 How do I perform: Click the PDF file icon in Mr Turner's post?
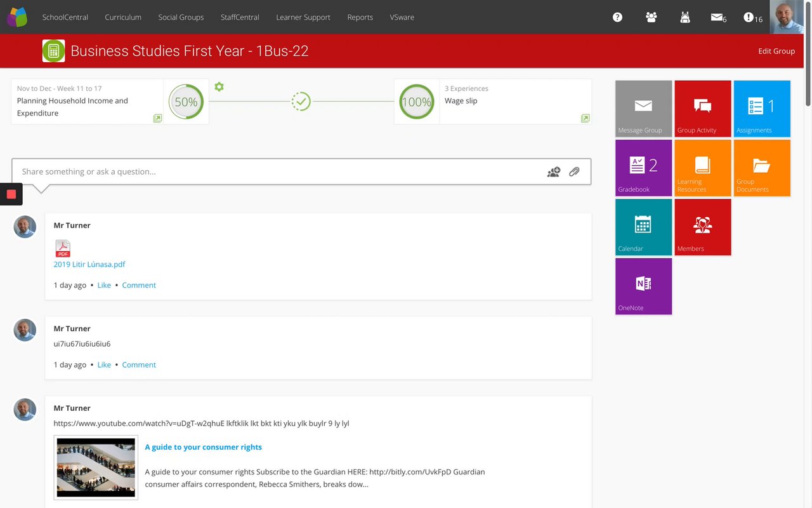[63, 248]
